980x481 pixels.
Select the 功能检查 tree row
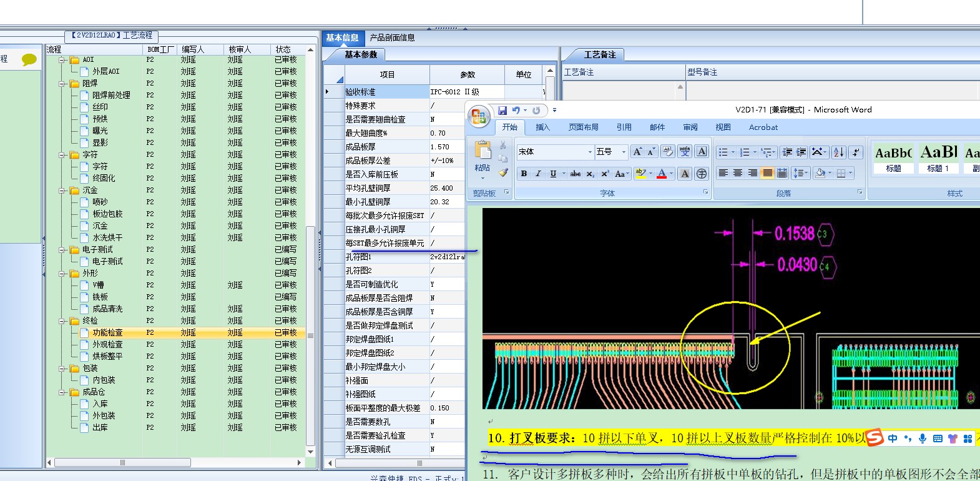(177, 333)
